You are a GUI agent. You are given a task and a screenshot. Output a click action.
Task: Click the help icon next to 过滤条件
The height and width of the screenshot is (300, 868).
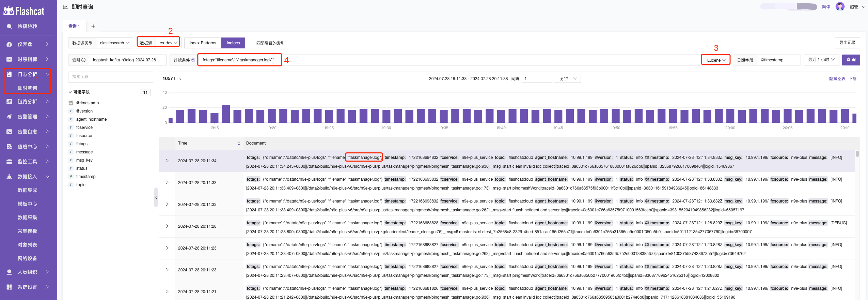[193, 60]
